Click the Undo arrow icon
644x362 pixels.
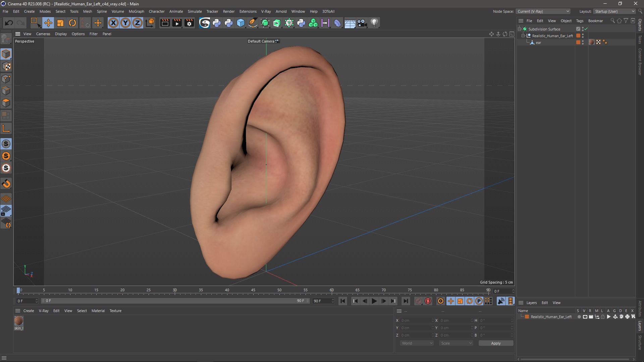click(x=9, y=23)
